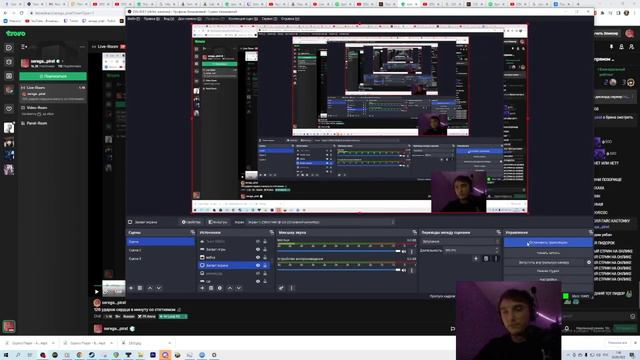Screen dimensions: 640x360
Task: Select the second scene in Scenes list
Action: 160,250
